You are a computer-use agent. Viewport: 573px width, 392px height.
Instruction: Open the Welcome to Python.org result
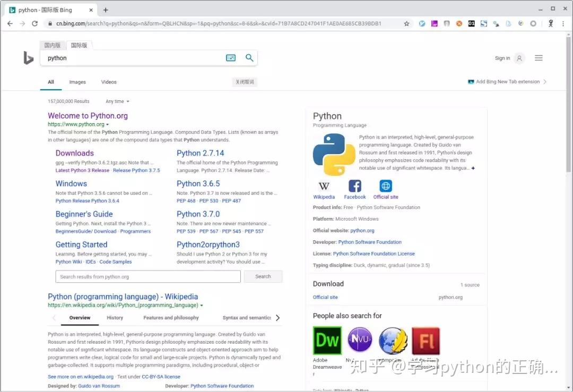pyautogui.click(x=88, y=116)
